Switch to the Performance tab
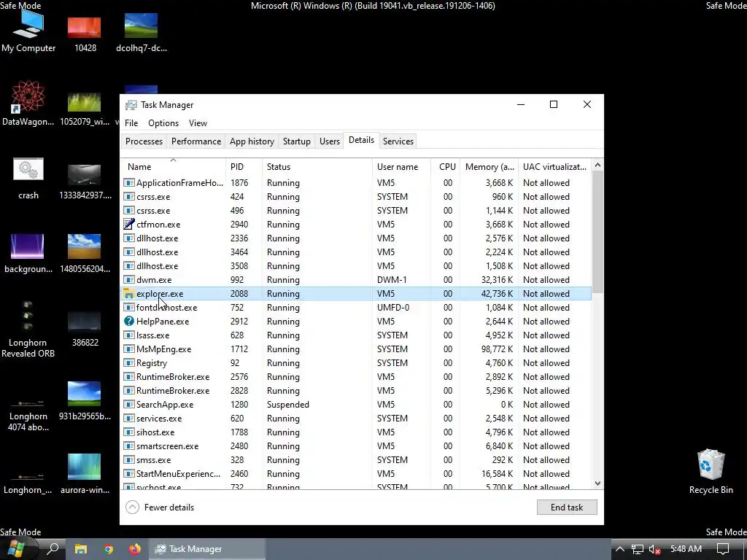The height and width of the screenshot is (560, 747). [x=196, y=141]
